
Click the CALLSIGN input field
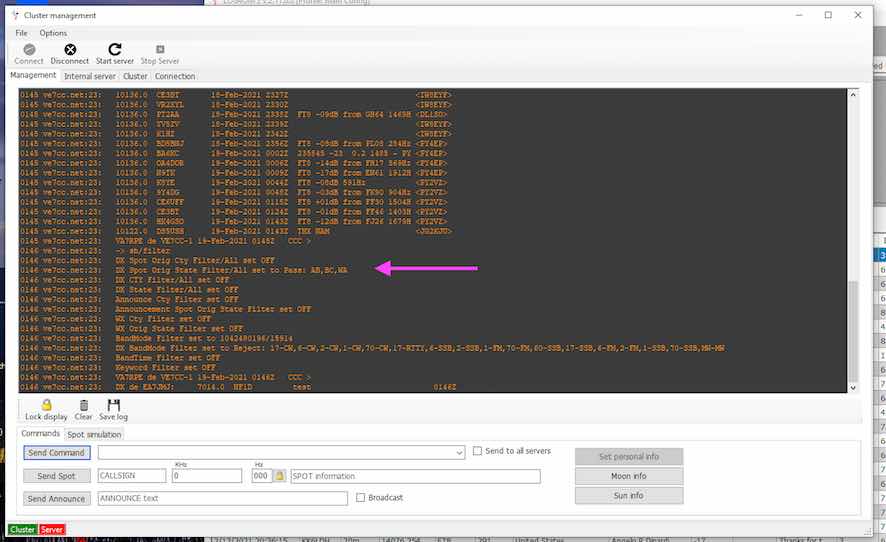coord(132,476)
